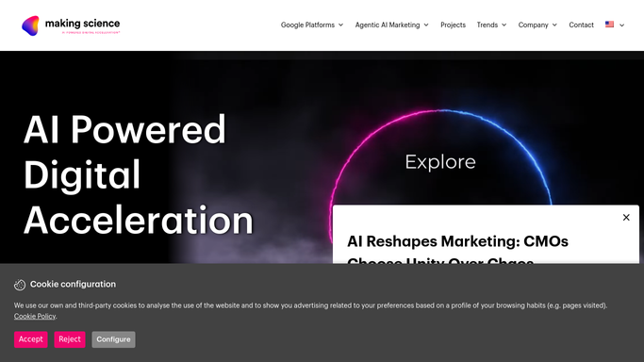Expand the Google Platforms chevron

pos(341,25)
